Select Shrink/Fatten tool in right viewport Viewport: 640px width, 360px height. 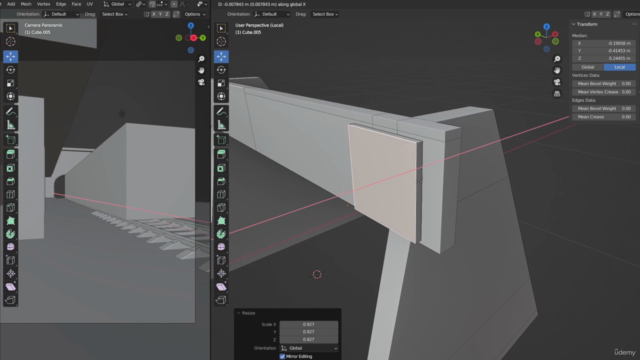(x=221, y=273)
